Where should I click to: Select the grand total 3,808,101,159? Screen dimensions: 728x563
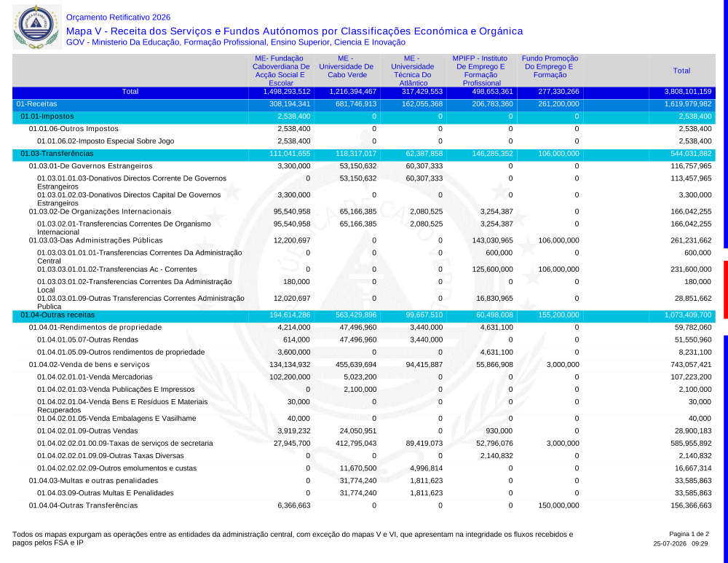(x=688, y=92)
